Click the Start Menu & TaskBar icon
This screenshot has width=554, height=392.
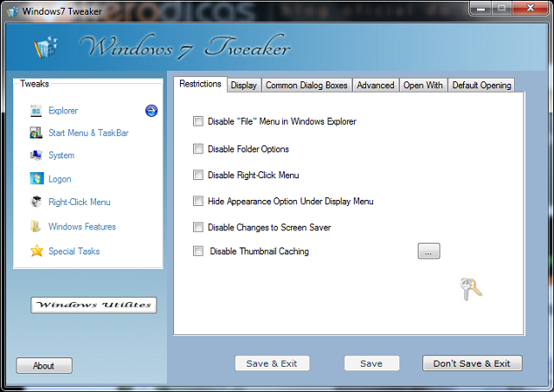pos(35,132)
